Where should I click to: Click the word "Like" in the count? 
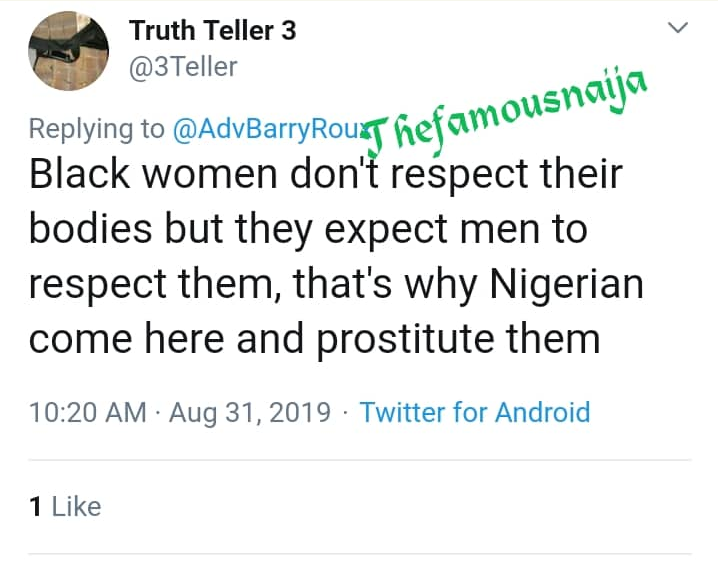(x=76, y=506)
